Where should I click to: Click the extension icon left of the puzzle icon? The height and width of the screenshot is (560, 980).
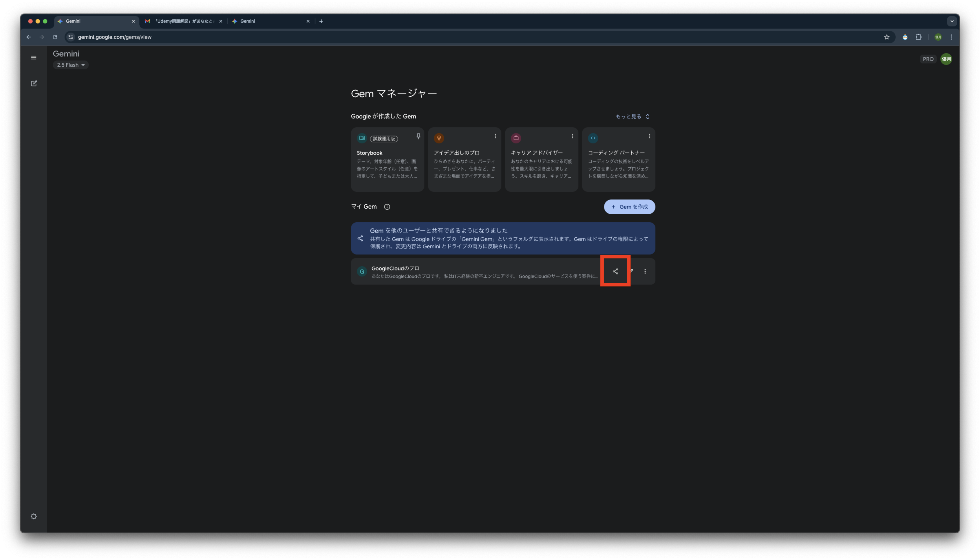pyautogui.click(x=905, y=37)
